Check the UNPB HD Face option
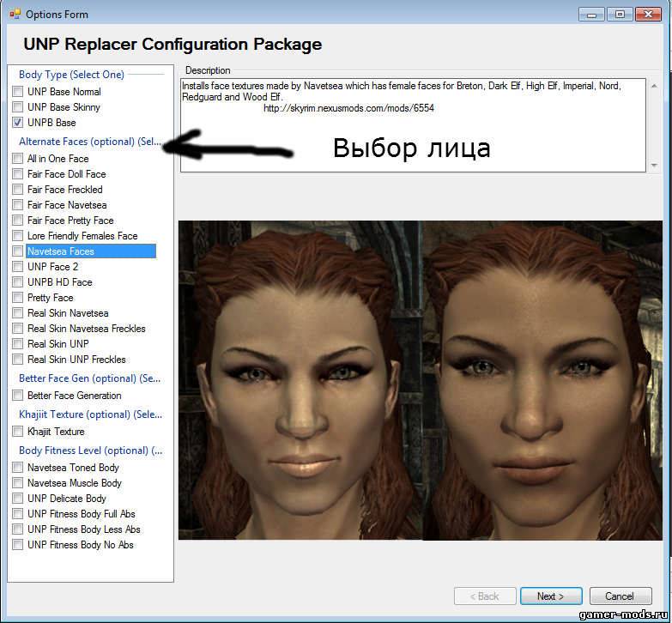Screen dimensions: 672x623 (17, 282)
